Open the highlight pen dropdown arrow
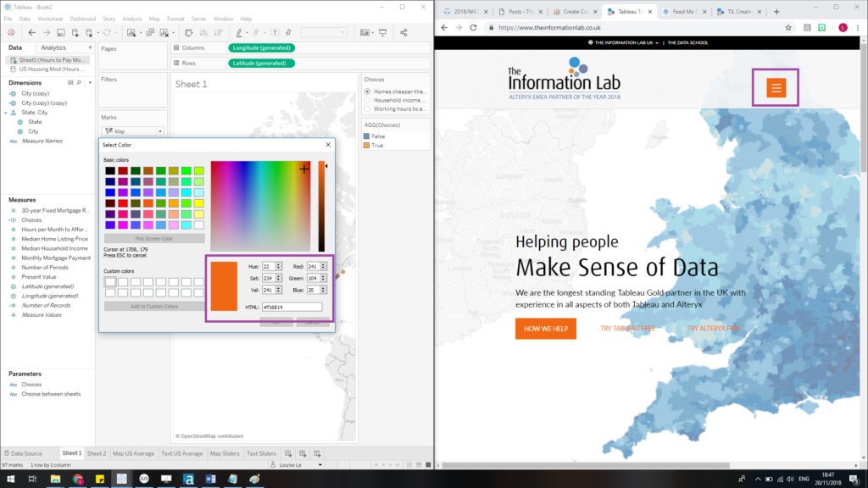 coord(247,33)
